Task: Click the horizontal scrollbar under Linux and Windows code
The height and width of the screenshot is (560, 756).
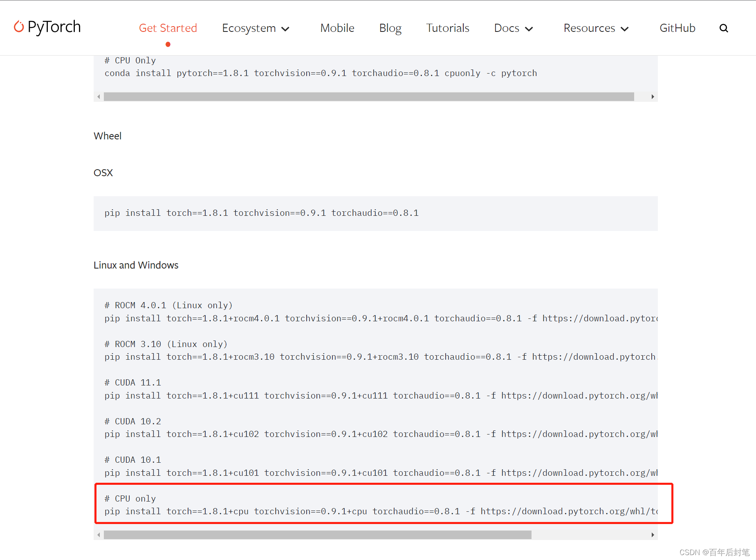Action: pos(318,535)
